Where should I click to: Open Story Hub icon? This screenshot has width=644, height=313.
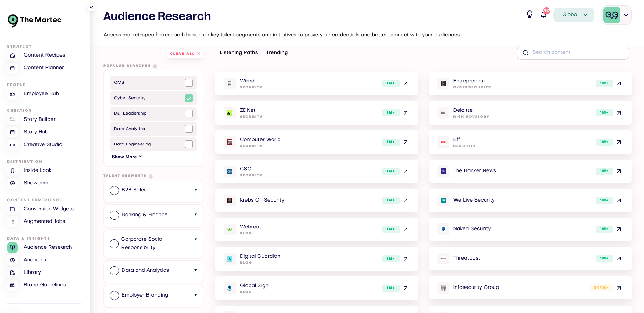[13, 132]
